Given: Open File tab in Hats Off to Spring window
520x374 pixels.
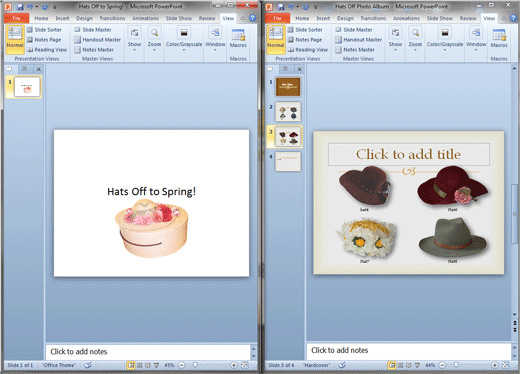Looking at the screenshot, I should 16,18.
